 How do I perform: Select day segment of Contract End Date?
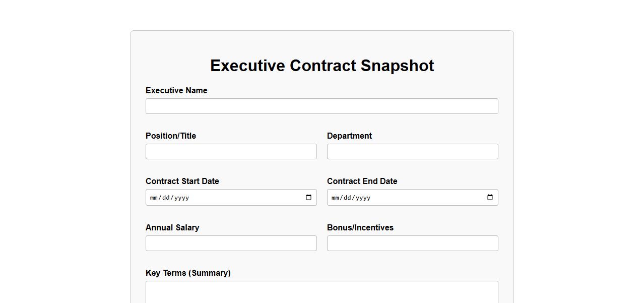pyautogui.click(x=347, y=198)
